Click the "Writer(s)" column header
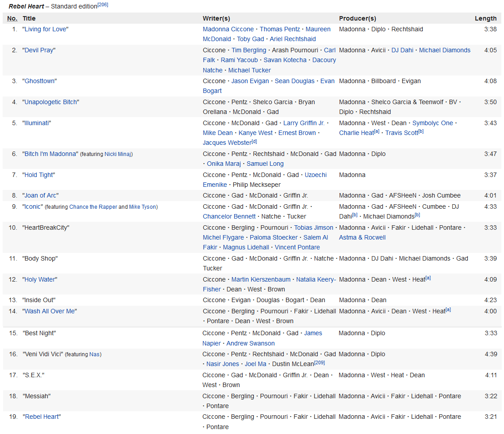This screenshot has width=504, height=434. [216, 18]
